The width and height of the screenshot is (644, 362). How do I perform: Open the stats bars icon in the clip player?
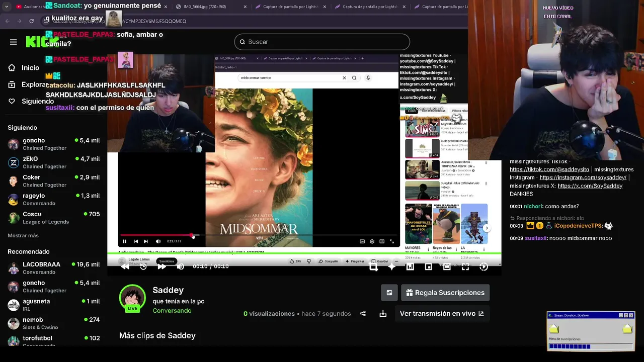pos(410,267)
